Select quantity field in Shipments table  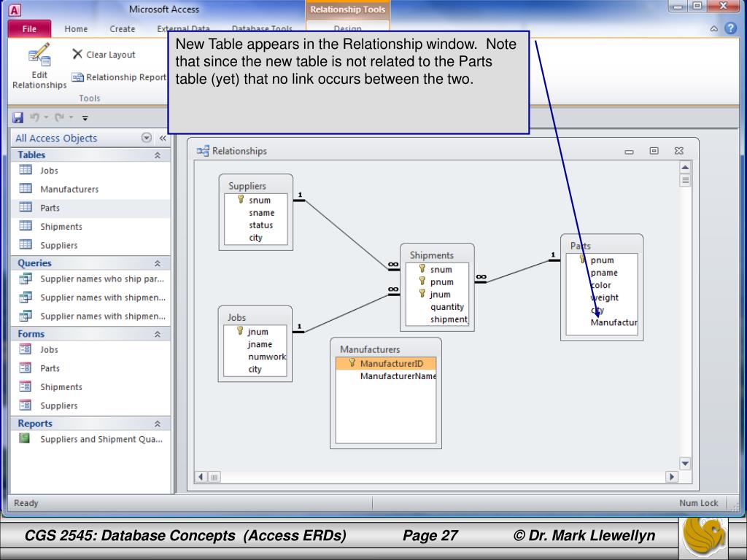click(x=438, y=307)
